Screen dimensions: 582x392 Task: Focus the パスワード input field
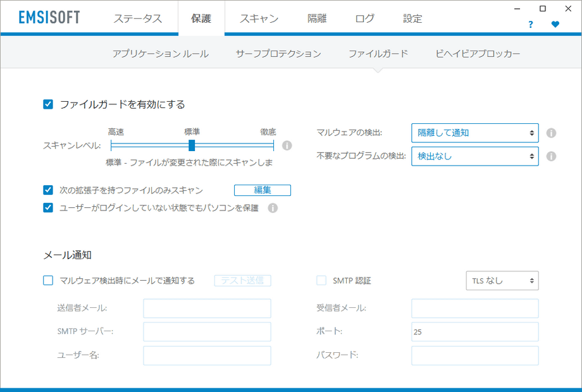tap(474, 355)
